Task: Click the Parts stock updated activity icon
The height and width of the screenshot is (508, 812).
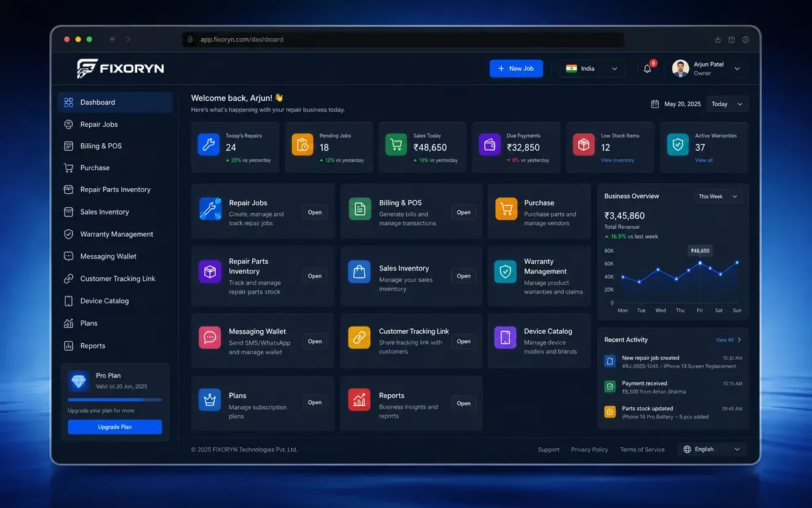Action: 610,412
